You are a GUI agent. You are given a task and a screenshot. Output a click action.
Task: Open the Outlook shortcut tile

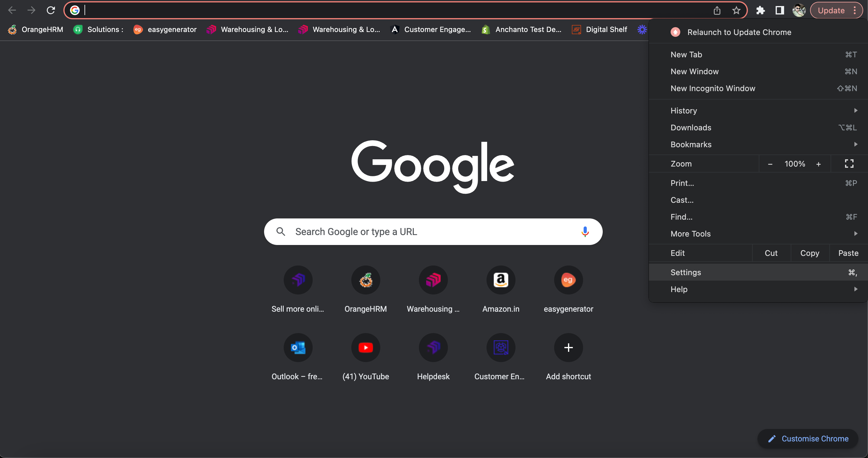(298, 357)
